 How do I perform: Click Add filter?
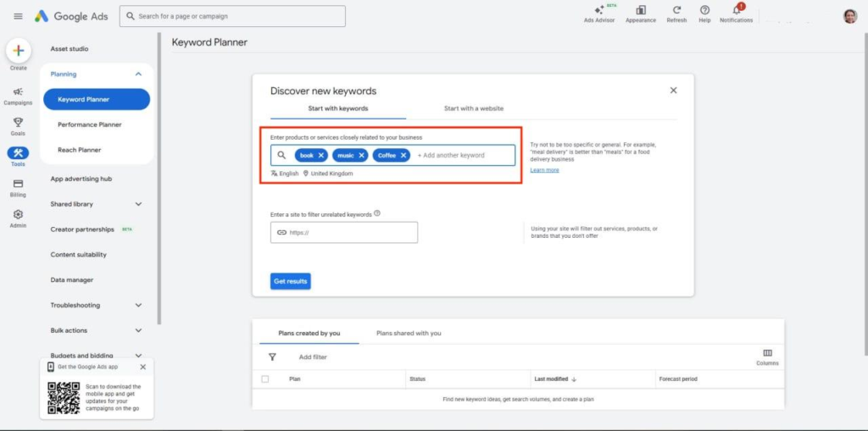(x=313, y=356)
